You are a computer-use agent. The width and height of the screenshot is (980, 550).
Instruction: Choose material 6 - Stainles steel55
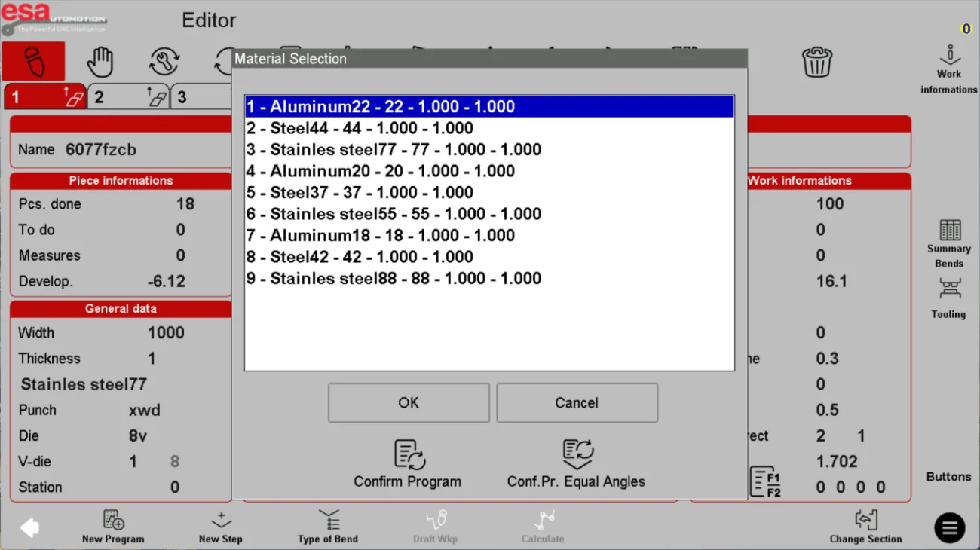click(x=489, y=214)
